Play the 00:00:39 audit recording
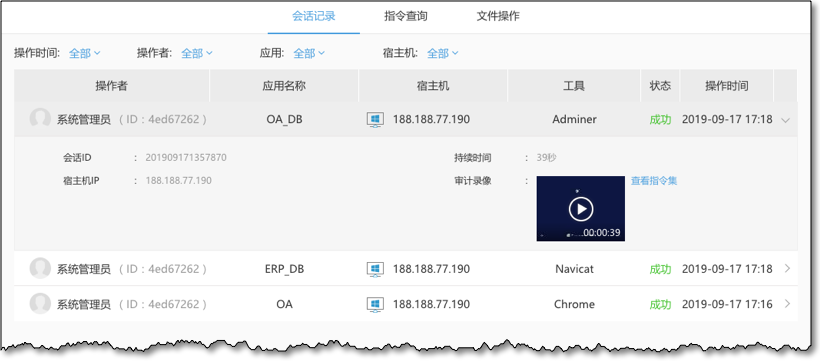The height and width of the screenshot is (361, 820). pos(580,209)
